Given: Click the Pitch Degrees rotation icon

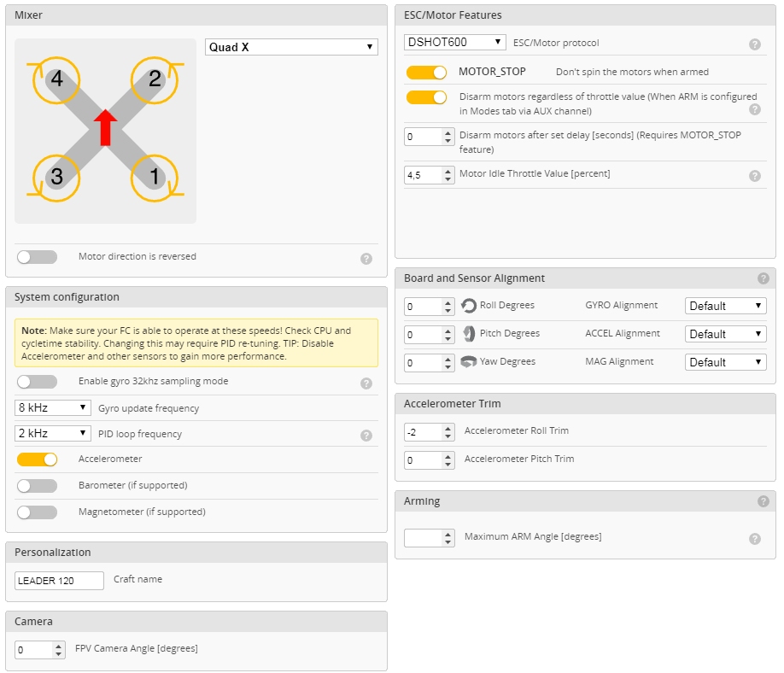Looking at the screenshot, I should [x=469, y=333].
